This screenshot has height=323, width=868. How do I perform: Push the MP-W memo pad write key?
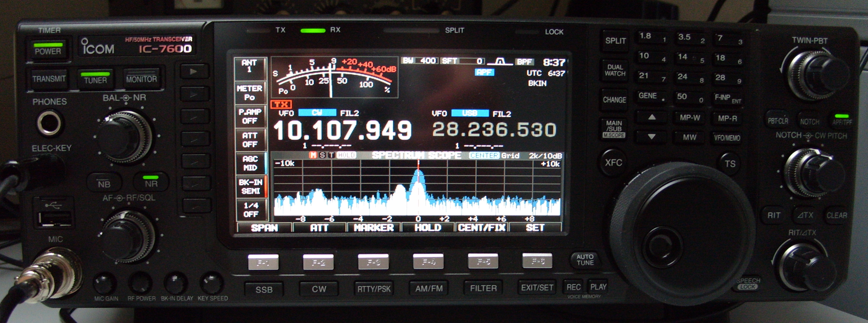690,118
